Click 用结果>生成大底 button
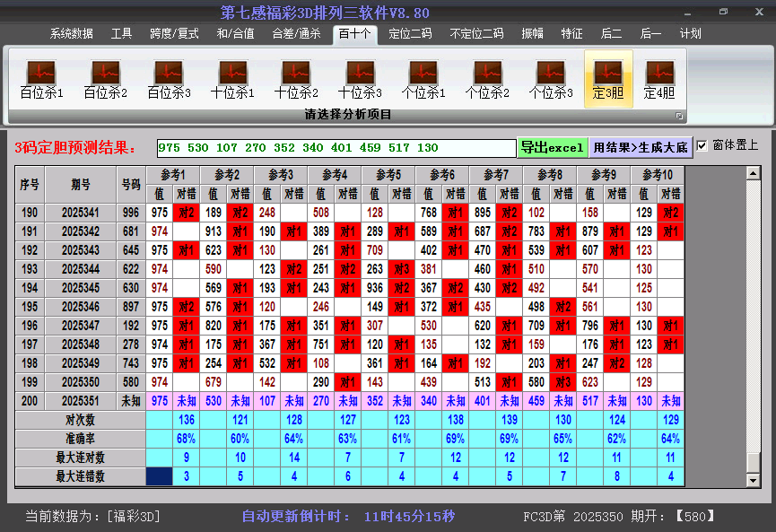 [x=641, y=148]
